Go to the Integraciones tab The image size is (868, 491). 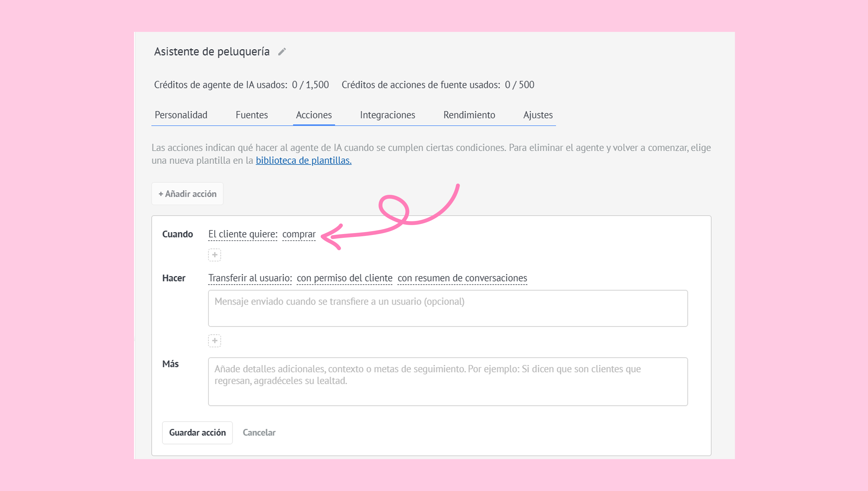point(387,115)
